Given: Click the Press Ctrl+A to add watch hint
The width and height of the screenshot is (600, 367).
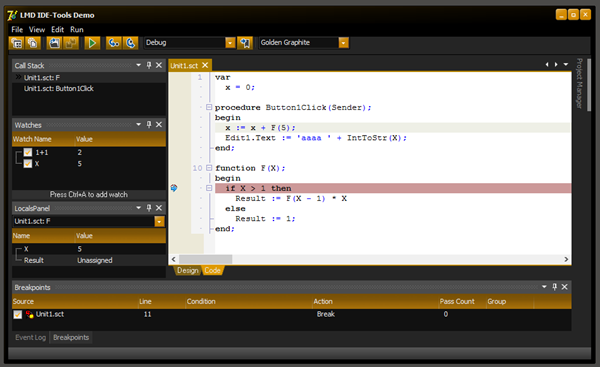Looking at the screenshot, I should (x=89, y=194).
